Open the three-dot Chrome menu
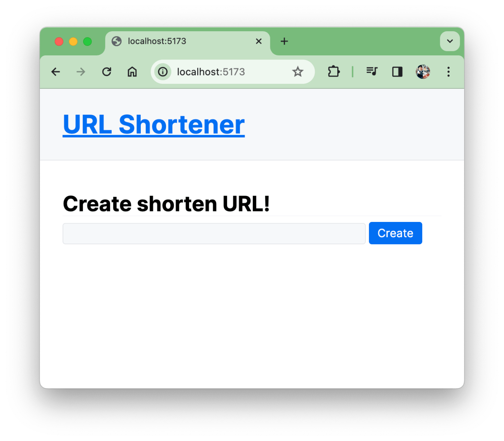 (449, 72)
